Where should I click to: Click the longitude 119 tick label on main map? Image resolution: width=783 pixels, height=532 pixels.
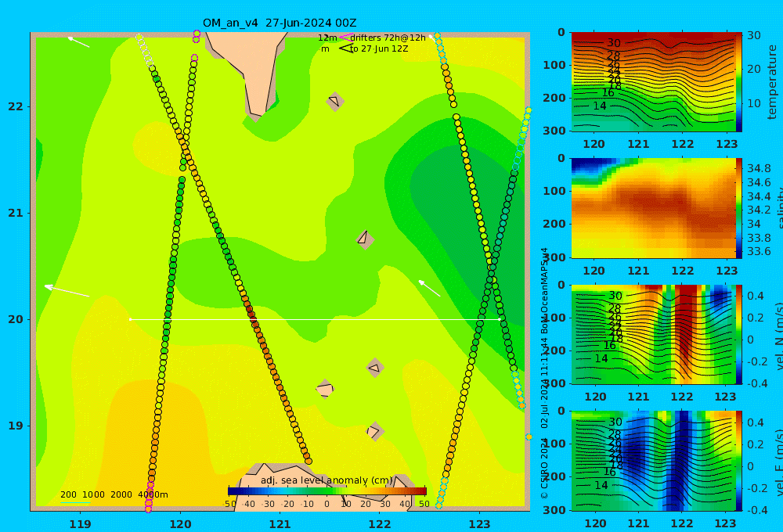[80, 523]
